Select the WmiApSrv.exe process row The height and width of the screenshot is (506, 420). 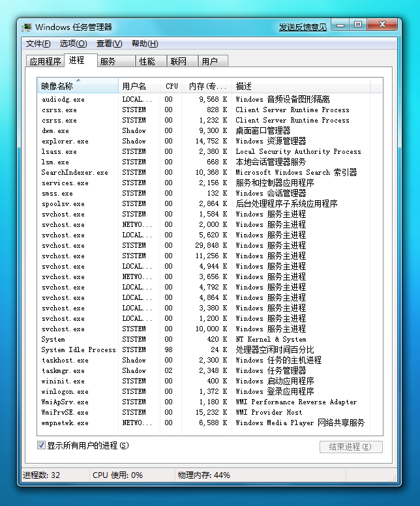click(210, 402)
